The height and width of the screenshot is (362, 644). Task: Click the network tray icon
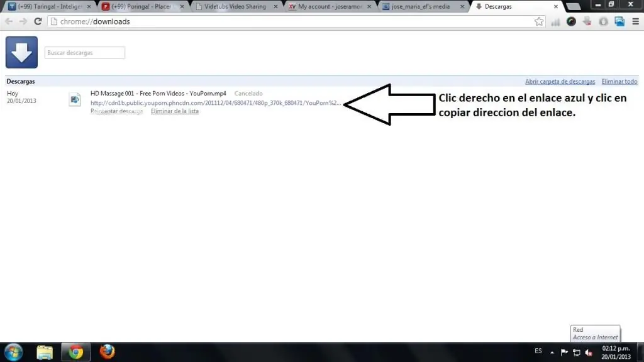(576, 352)
